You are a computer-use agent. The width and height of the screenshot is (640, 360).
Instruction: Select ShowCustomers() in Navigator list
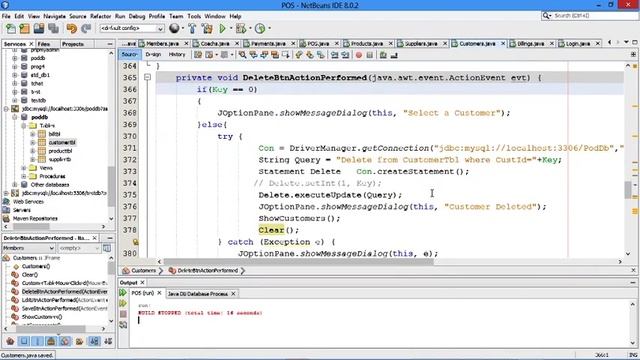tap(42, 317)
